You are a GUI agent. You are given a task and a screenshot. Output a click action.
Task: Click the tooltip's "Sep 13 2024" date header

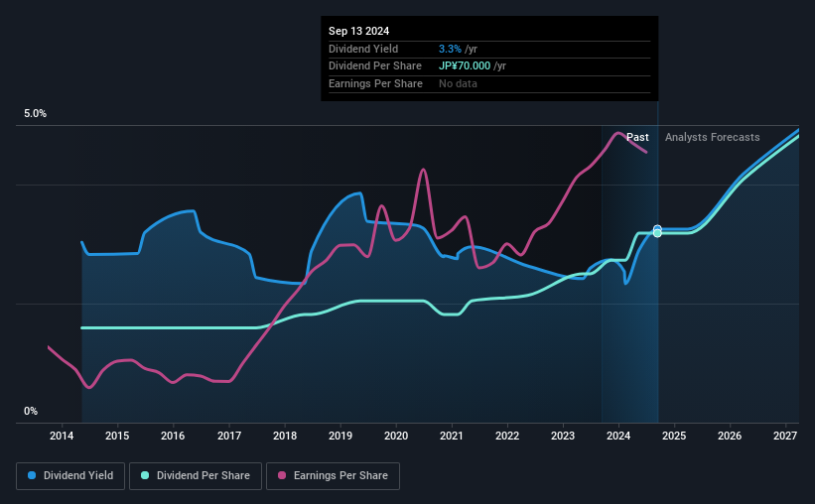click(x=357, y=30)
